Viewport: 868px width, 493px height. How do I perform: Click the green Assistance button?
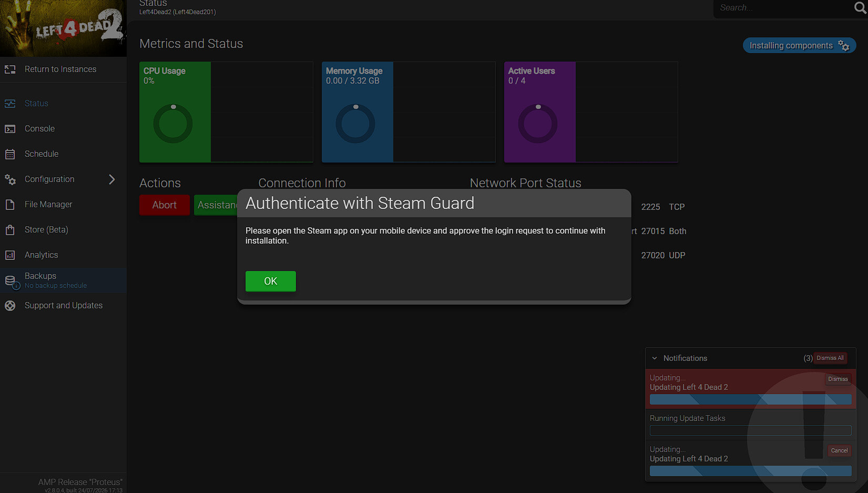(217, 205)
